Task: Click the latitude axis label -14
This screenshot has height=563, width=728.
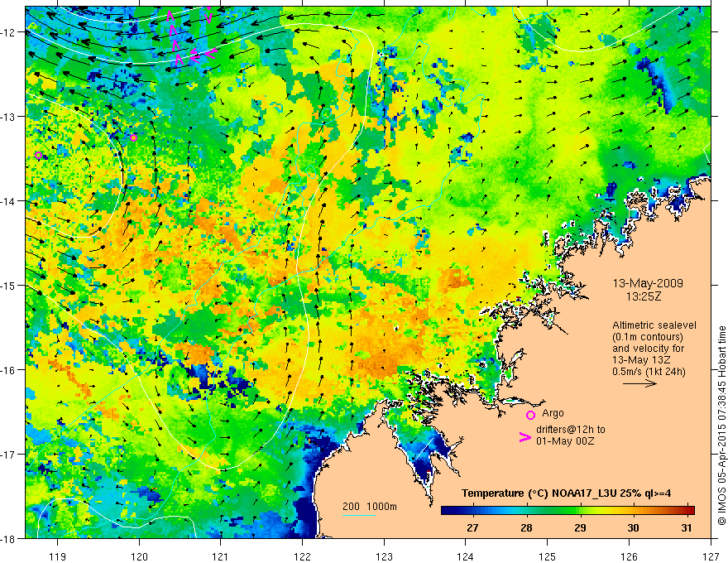Action: coord(8,201)
